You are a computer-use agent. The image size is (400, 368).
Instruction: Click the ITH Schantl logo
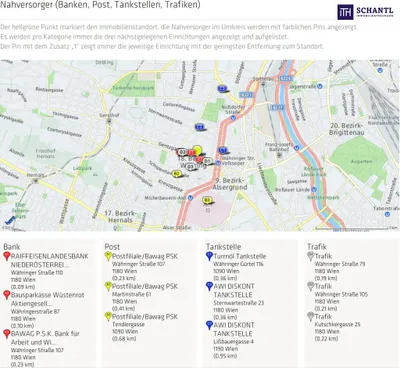365,12
